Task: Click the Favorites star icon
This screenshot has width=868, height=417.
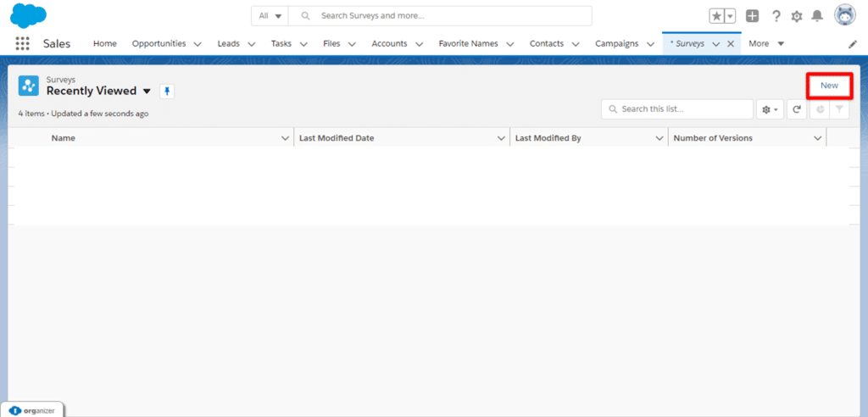Action: click(716, 16)
